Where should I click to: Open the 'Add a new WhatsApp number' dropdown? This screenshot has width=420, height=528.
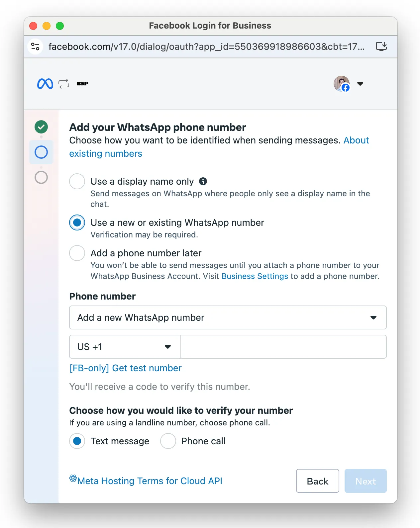[x=228, y=317]
